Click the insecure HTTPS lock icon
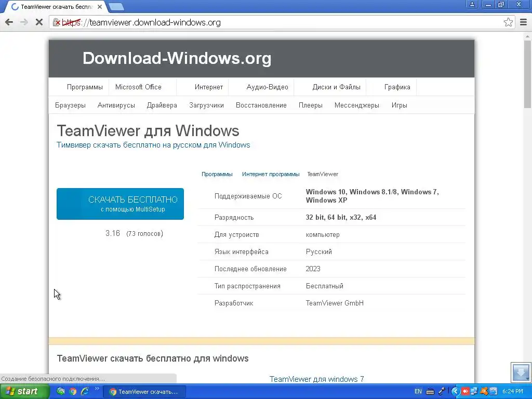Screen dimensions: 532x399 pyautogui.click(x=56, y=22)
